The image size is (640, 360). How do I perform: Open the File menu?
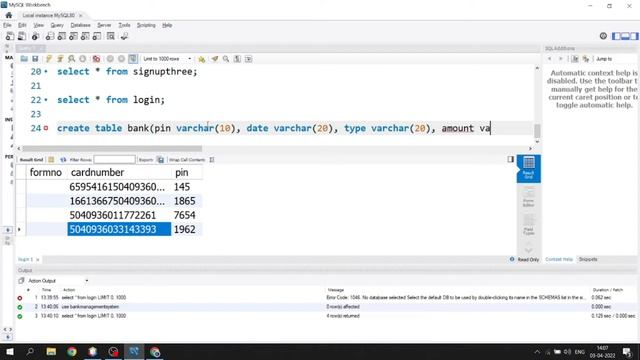point(7,25)
